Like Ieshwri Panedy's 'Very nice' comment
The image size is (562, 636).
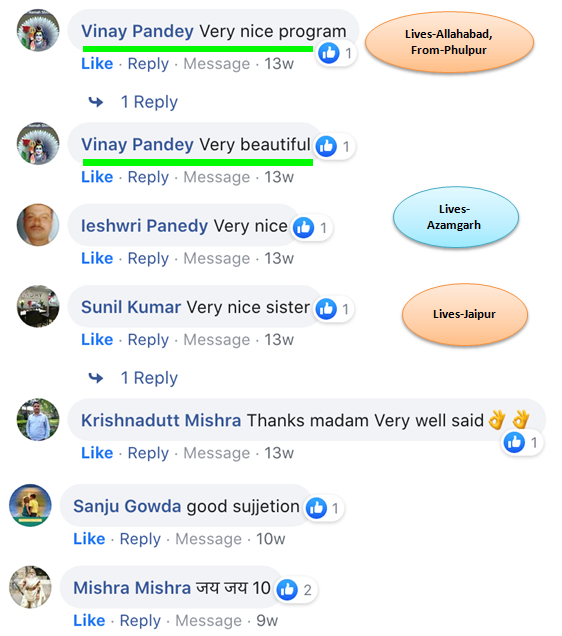point(97,258)
